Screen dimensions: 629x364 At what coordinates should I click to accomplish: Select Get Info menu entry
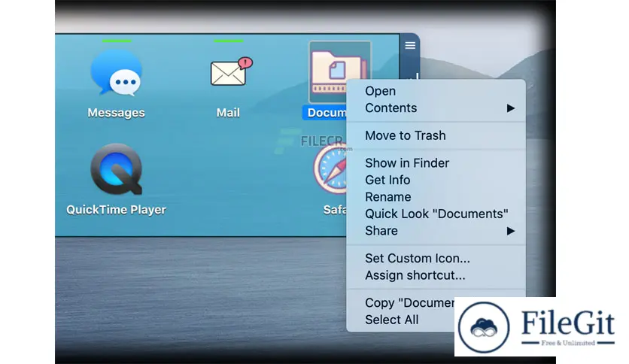[x=436, y=180]
